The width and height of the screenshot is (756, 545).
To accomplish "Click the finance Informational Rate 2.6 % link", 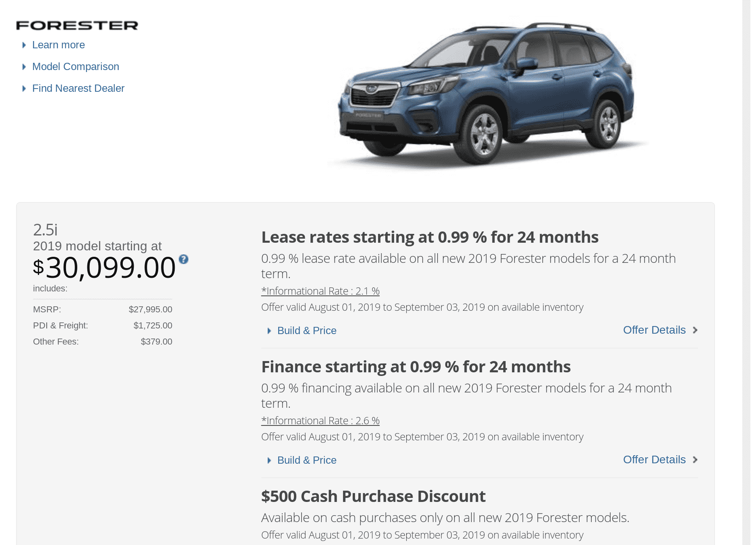I will (x=320, y=421).
